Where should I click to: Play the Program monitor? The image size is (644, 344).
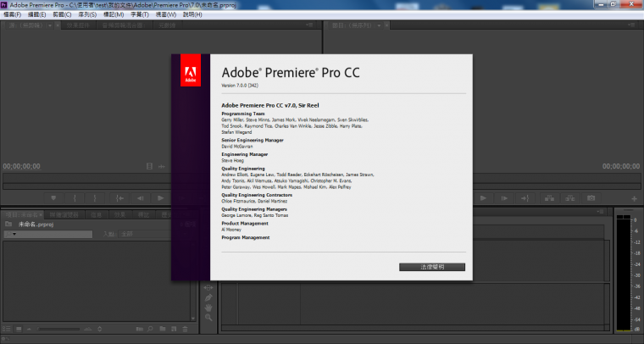[x=483, y=198]
